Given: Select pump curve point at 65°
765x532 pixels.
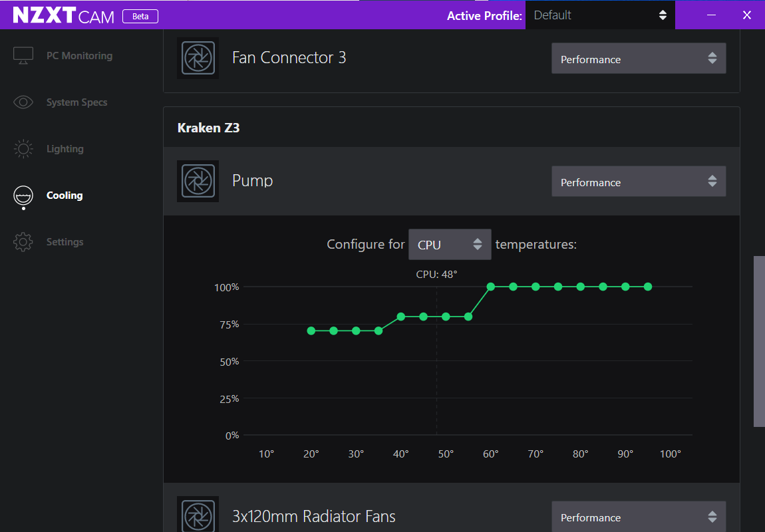Looking at the screenshot, I should (x=514, y=287).
